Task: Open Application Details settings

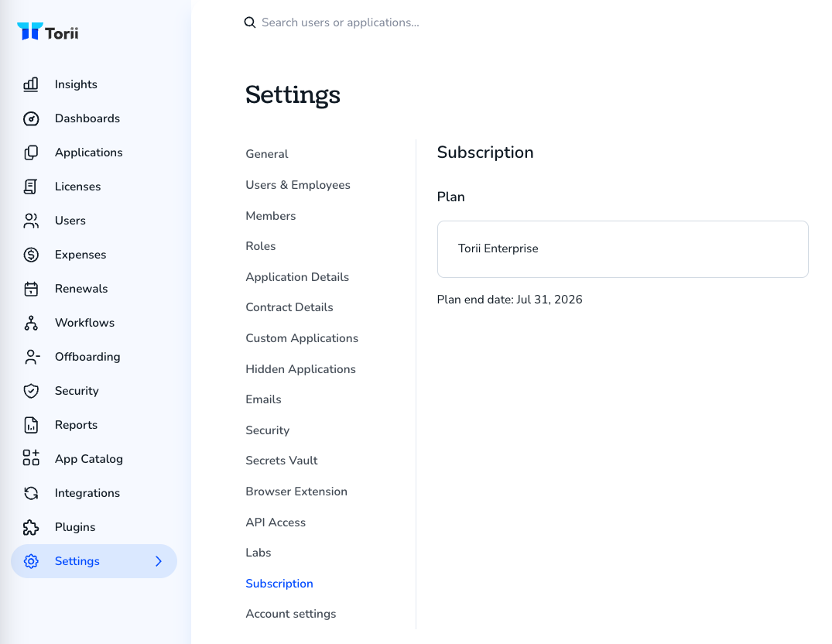Action: coord(297,277)
